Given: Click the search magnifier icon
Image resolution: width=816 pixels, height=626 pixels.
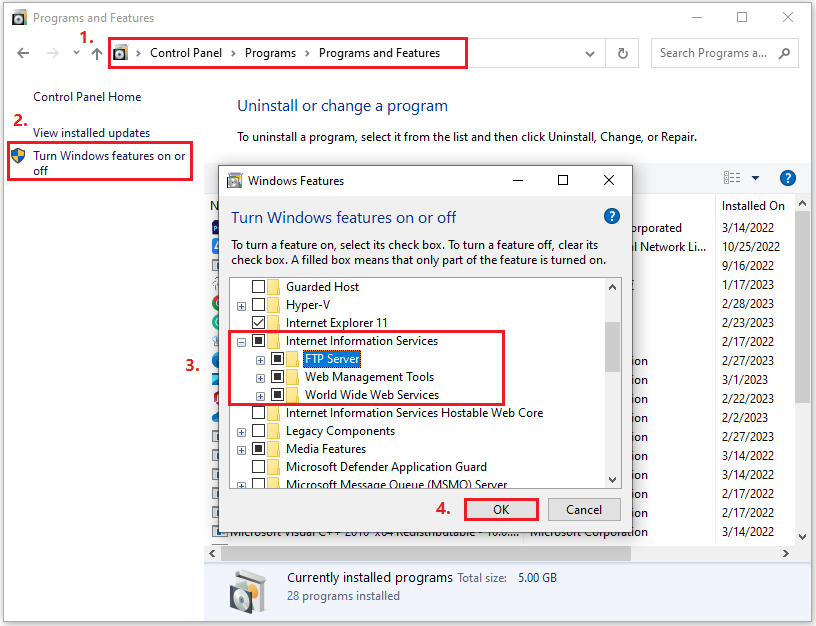Looking at the screenshot, I should pos(784,53).
